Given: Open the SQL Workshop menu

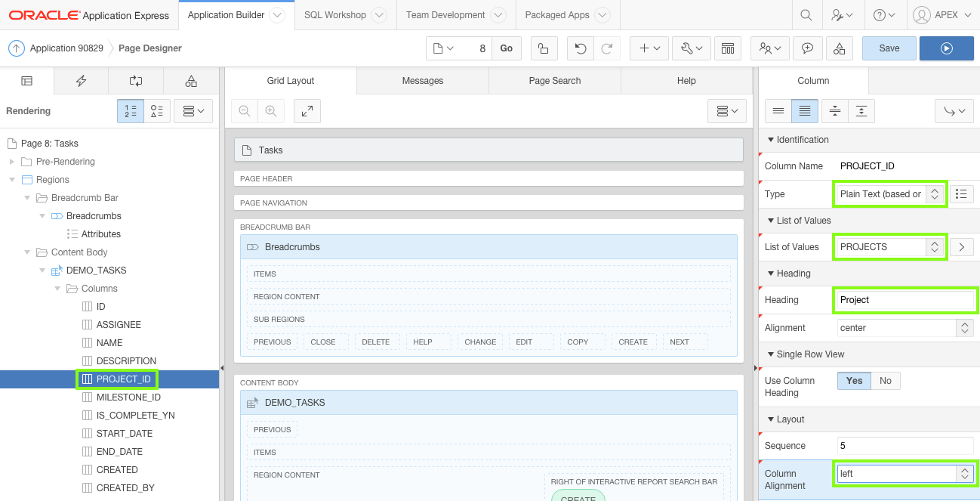Looking at the screenshot, I should coord(335,14).
